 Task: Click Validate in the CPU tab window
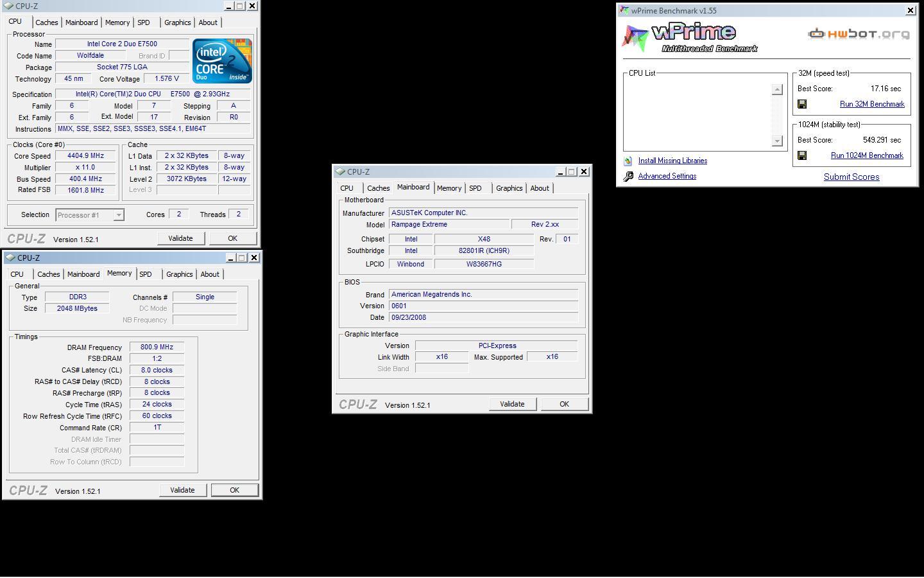(x=180, y=238)
